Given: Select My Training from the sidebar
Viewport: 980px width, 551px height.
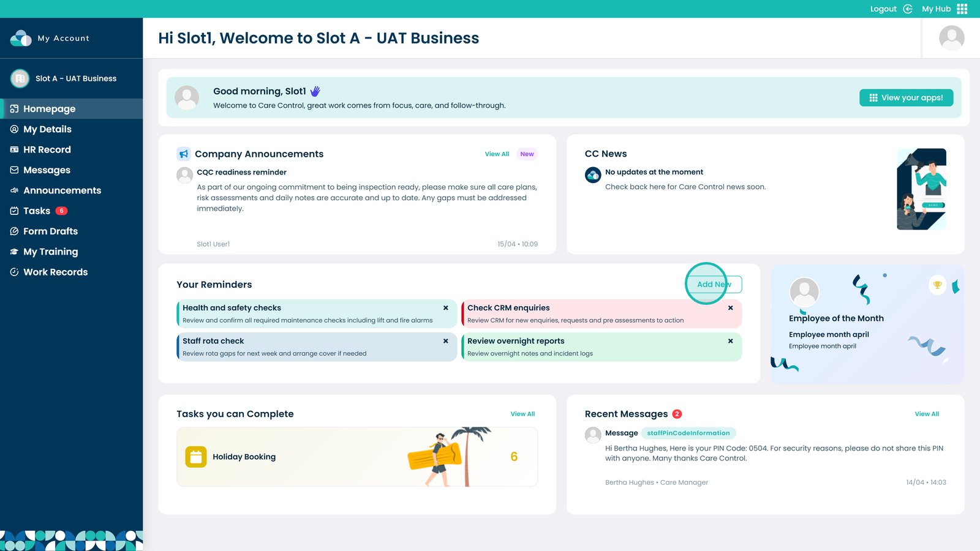Looking at the screenshot, I should [50, 252].
